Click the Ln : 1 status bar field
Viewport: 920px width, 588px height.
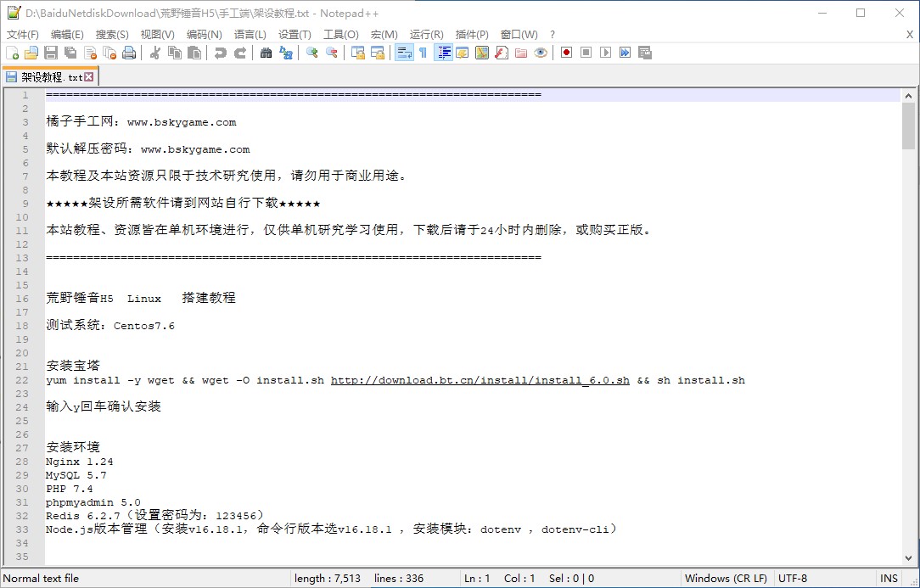[477, 578]
